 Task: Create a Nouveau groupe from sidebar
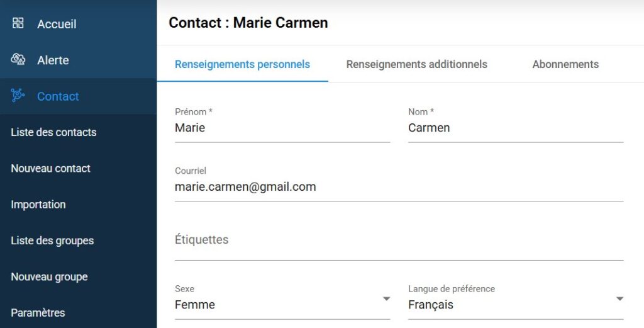[x=49, y=277]
